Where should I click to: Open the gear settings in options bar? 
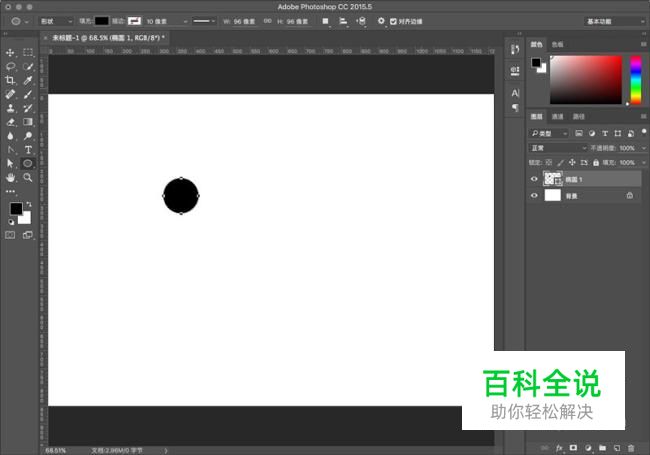[380, 20]
